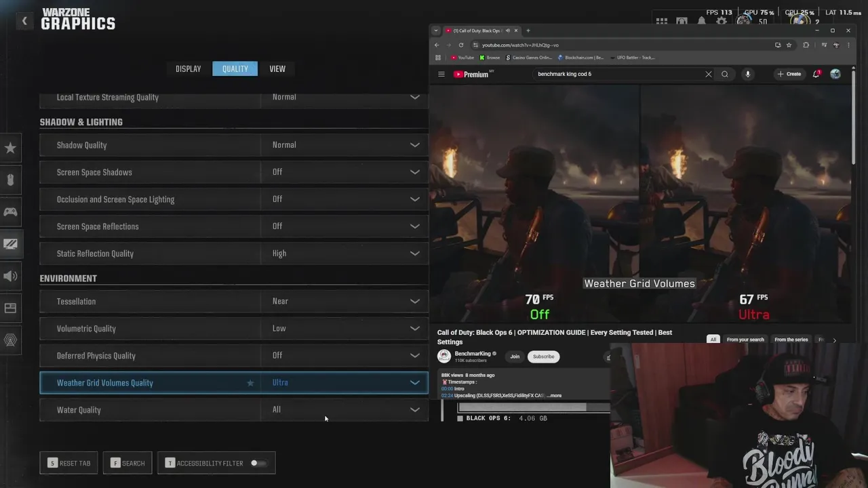Screen dimensions: 868x488
Task: Expand Water Quality dropdown
Action: [x=414, y=409]
